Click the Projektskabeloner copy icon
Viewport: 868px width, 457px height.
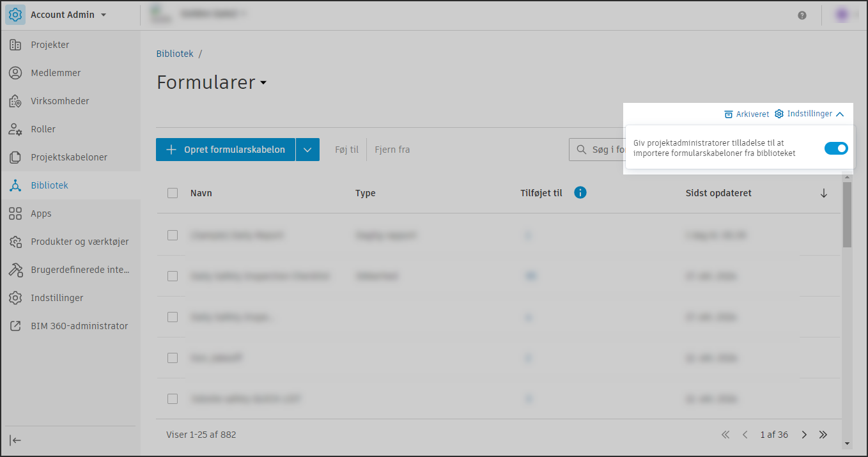click(15, 157)
